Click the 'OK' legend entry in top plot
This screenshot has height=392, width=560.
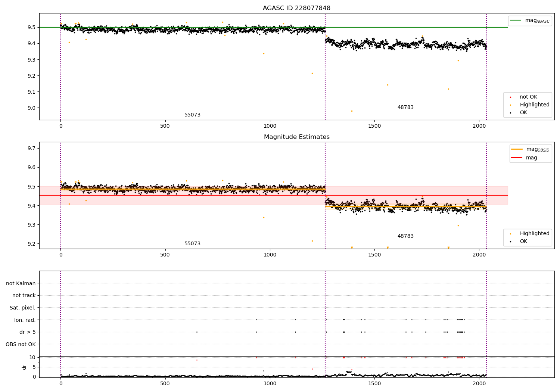coord(523,113)
